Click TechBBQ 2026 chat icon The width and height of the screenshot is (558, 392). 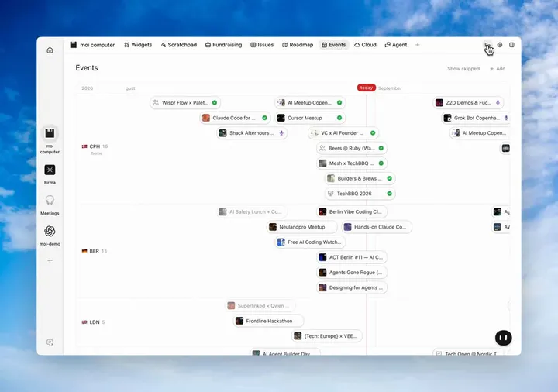coord(331,194)
